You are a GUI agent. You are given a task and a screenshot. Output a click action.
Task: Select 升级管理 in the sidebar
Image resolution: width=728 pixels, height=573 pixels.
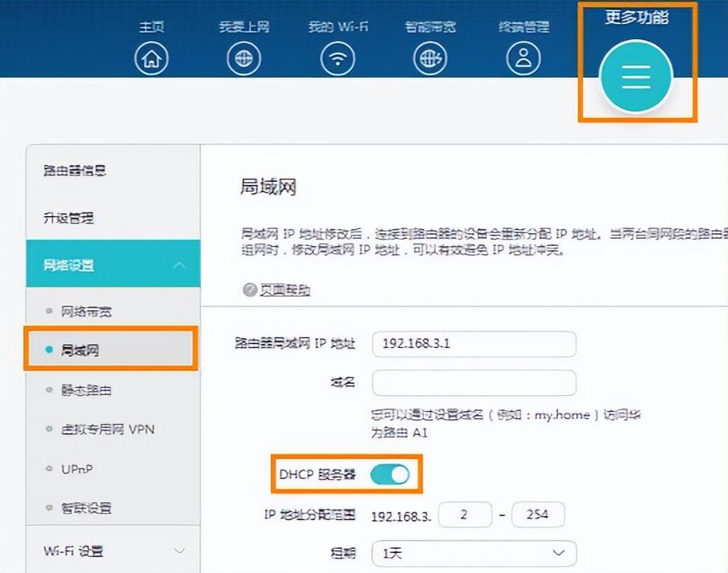pos(69,218)
